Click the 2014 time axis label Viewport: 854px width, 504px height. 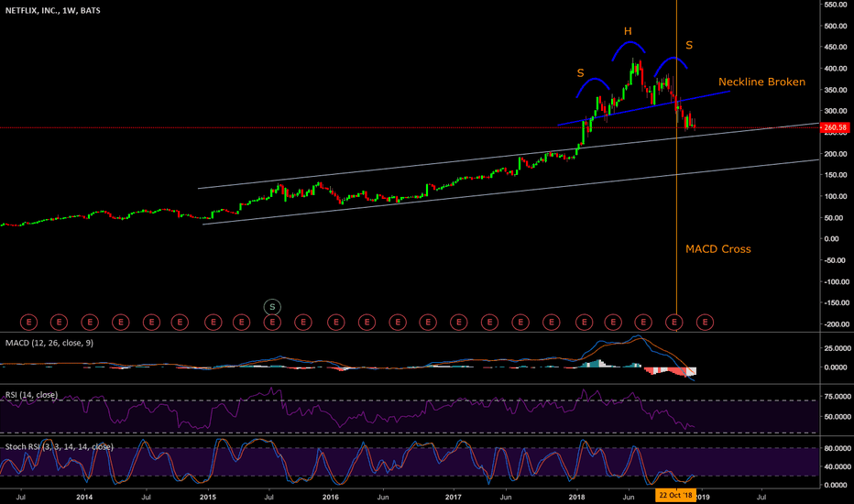pyautogui.click(x=84, y=497)
